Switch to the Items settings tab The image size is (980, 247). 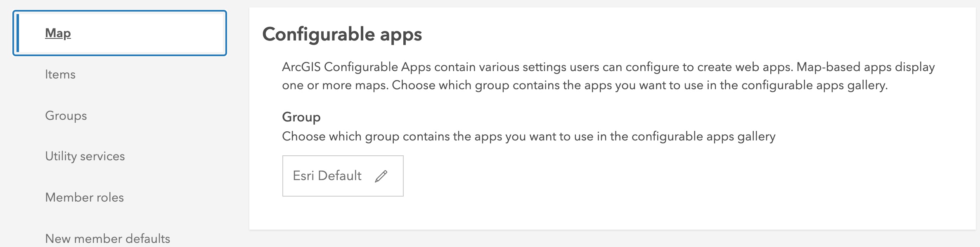point(60,74)
